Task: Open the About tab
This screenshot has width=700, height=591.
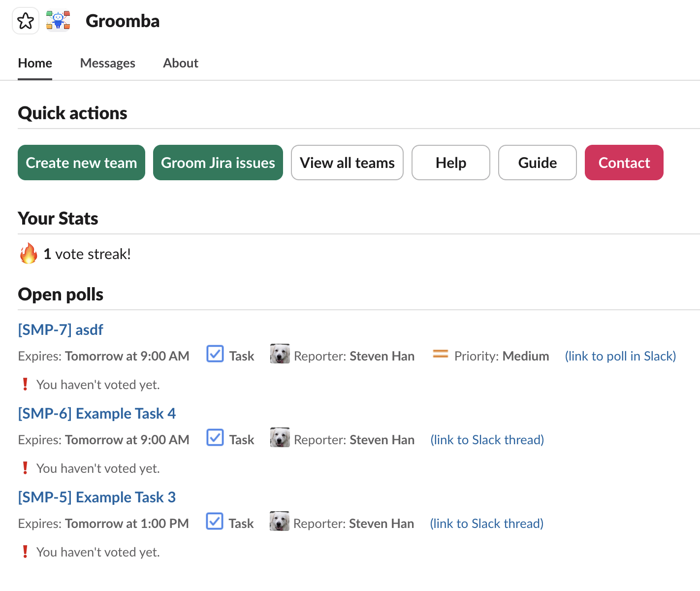Action: click(181, 63)
